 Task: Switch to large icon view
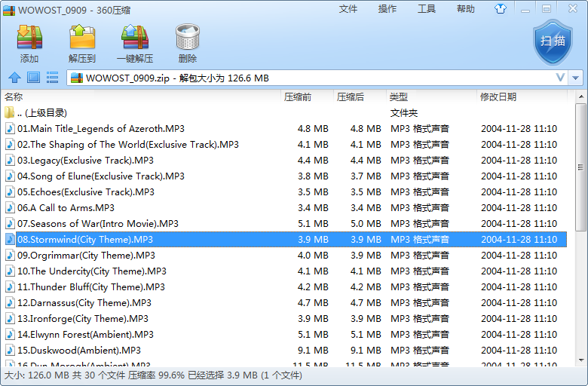tap(33, 78)
